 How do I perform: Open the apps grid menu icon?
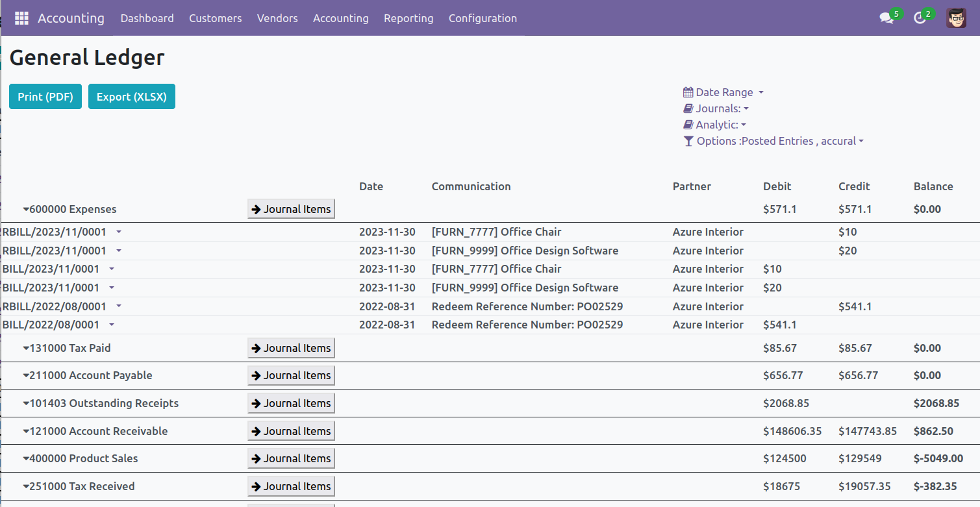point(21,18)
